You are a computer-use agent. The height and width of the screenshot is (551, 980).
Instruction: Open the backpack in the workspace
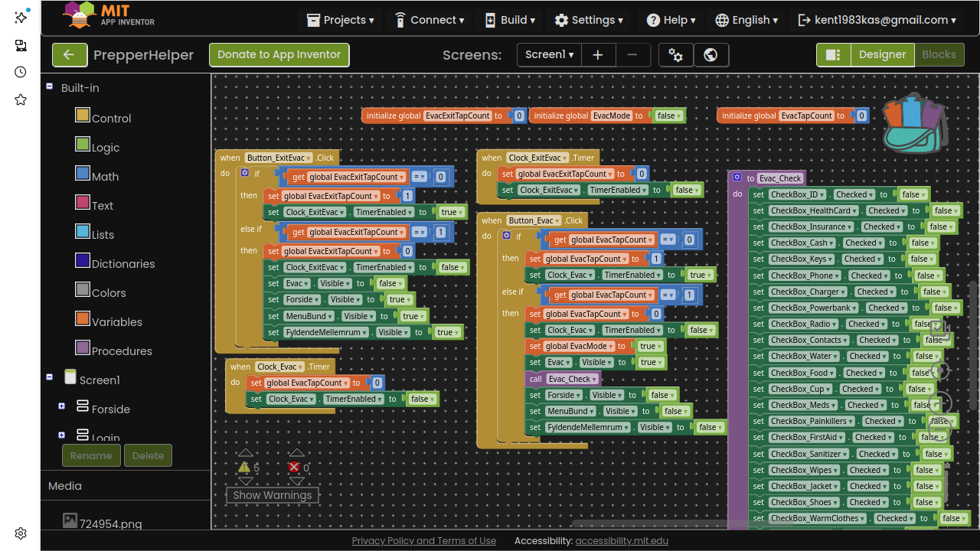pyautogui.click(x=915, y=122)
